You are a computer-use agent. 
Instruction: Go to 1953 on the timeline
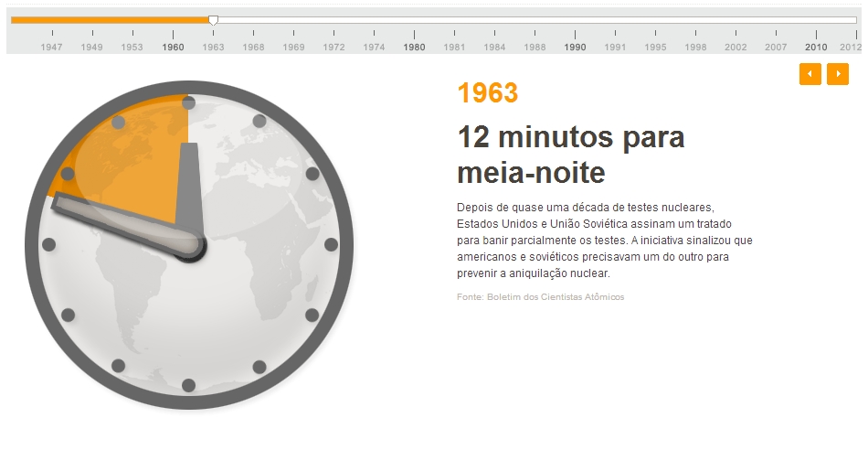click(132, 47)
